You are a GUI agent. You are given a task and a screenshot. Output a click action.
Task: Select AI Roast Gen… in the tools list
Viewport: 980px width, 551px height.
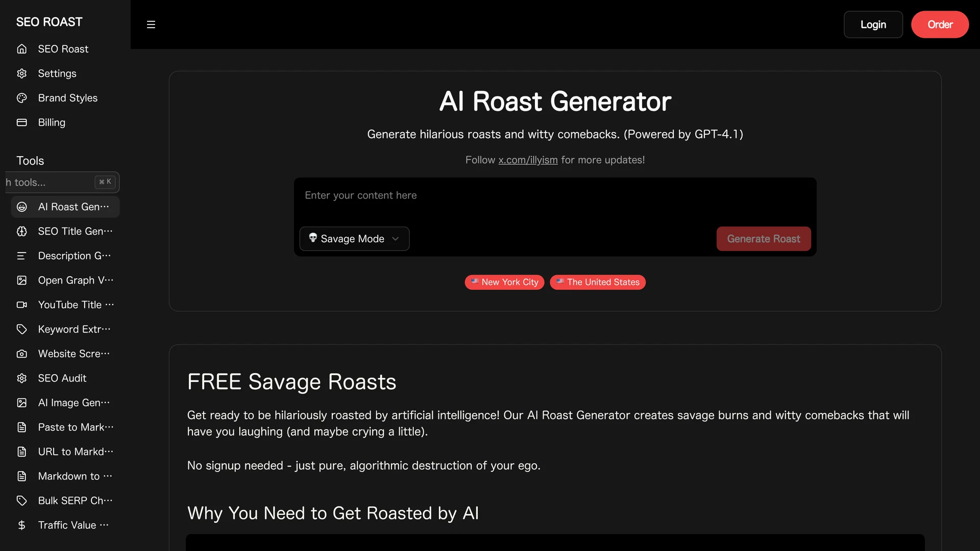[65, 207]
